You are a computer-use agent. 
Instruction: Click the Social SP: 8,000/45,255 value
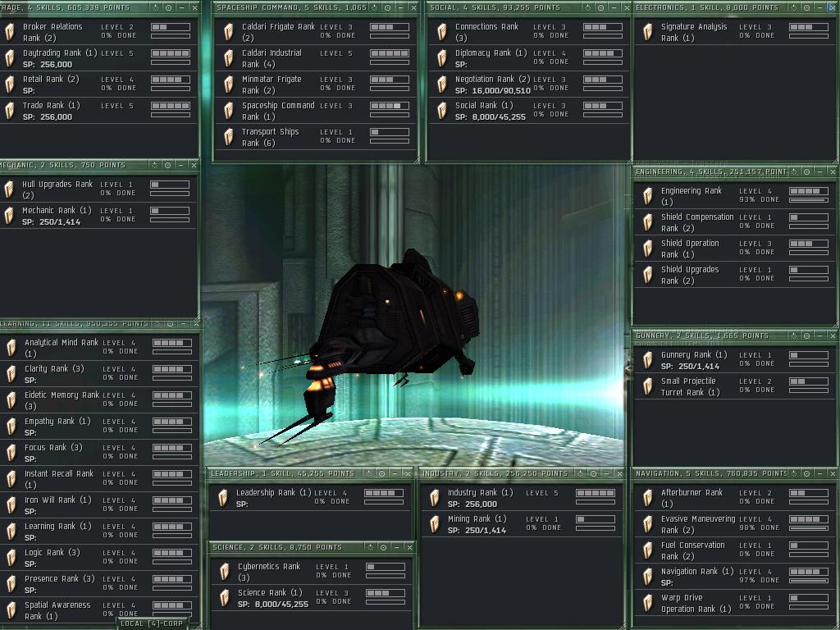coord(491,116)
